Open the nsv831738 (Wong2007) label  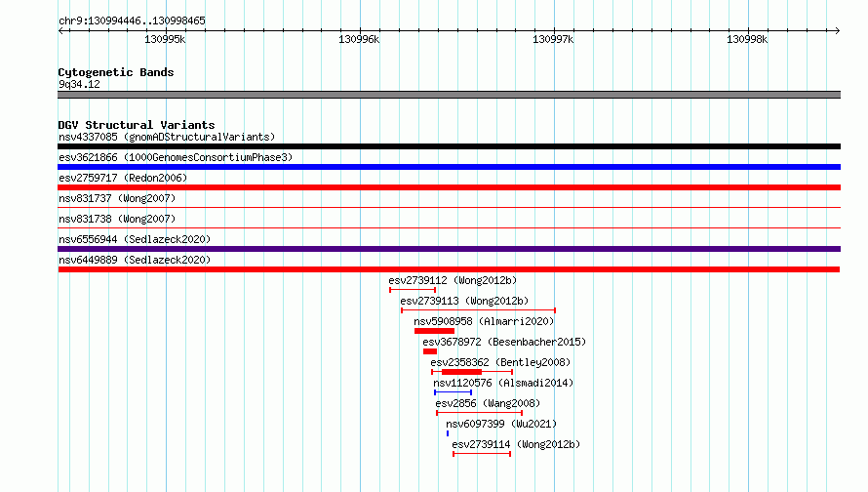[117, 219]
